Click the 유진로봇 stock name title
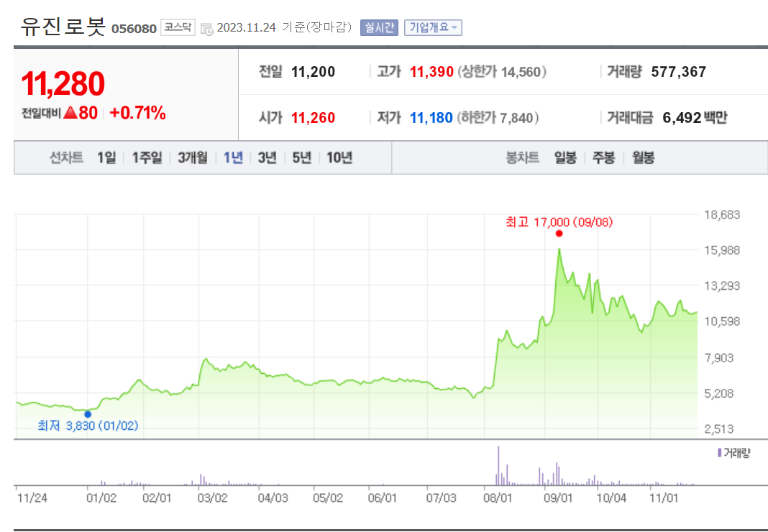 [63, 27]
